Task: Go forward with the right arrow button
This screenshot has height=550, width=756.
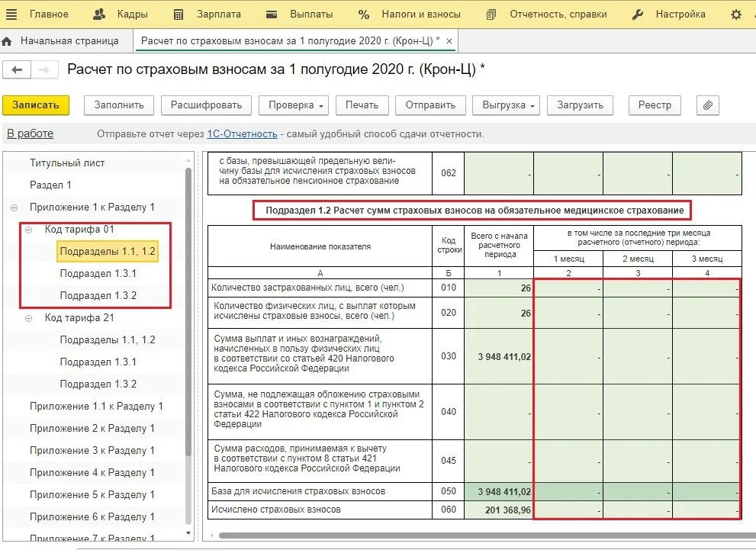Action: tap(44, 70)
